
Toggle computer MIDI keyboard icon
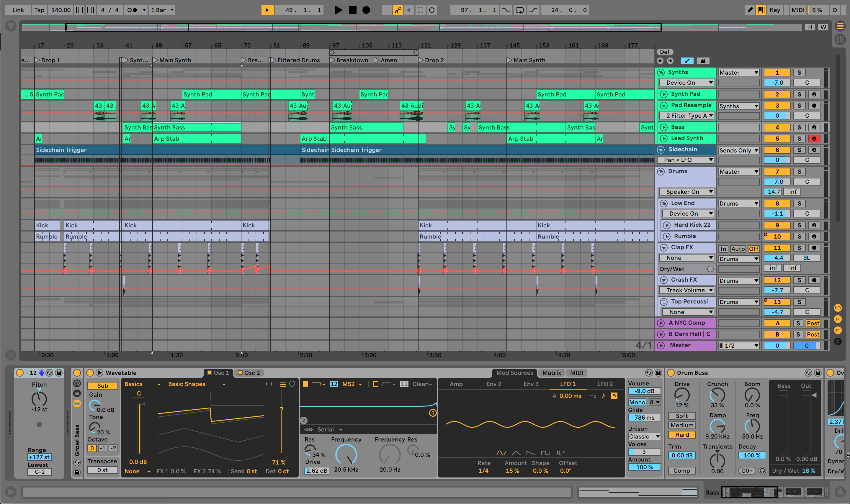point(761,10)
